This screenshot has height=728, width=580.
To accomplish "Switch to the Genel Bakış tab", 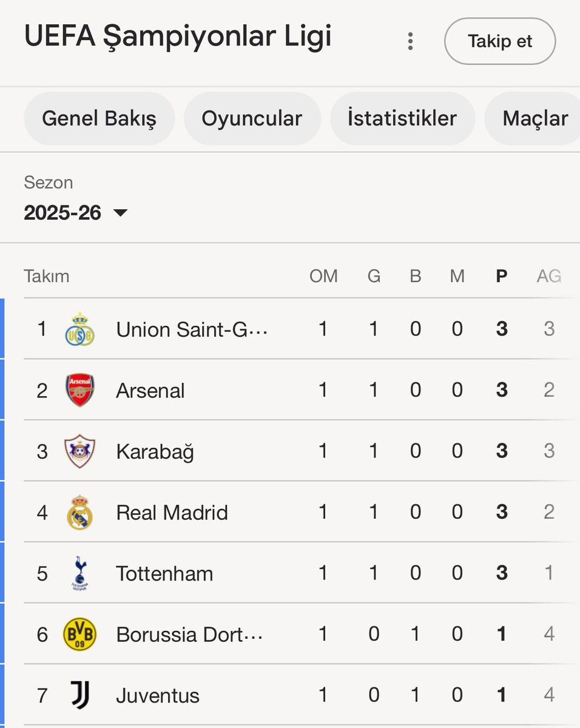I will click(x=99, y=119).
